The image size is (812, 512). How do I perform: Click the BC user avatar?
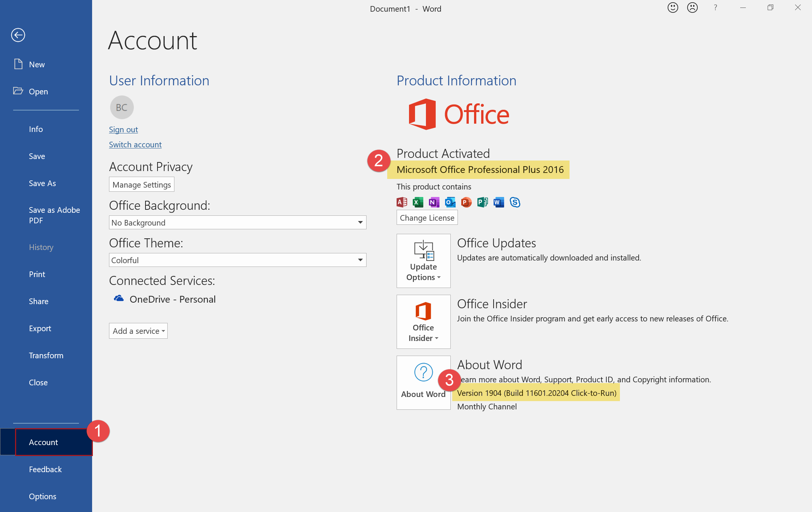point(121,108)
